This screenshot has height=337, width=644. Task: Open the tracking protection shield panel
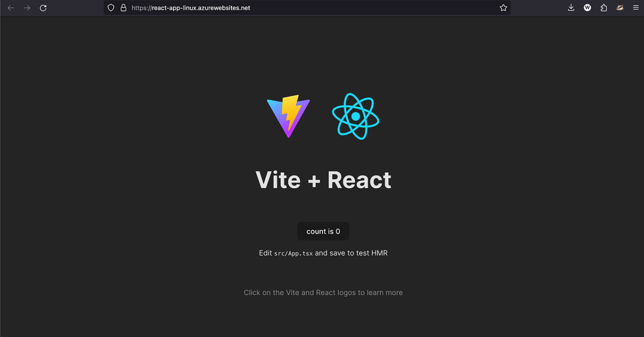111,8
